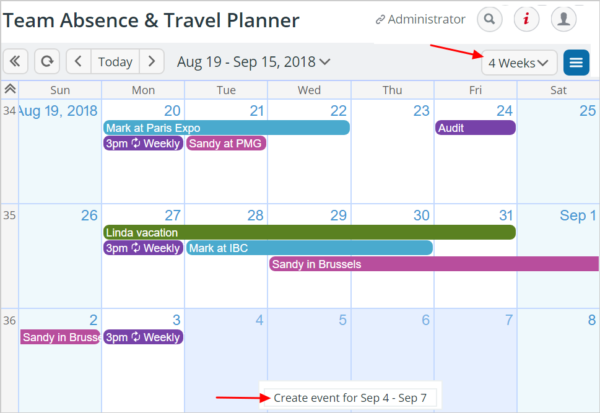Viewport: 600px width, 413px height.
Task: Click the refresh calendar icon
Action: (47, 61)
